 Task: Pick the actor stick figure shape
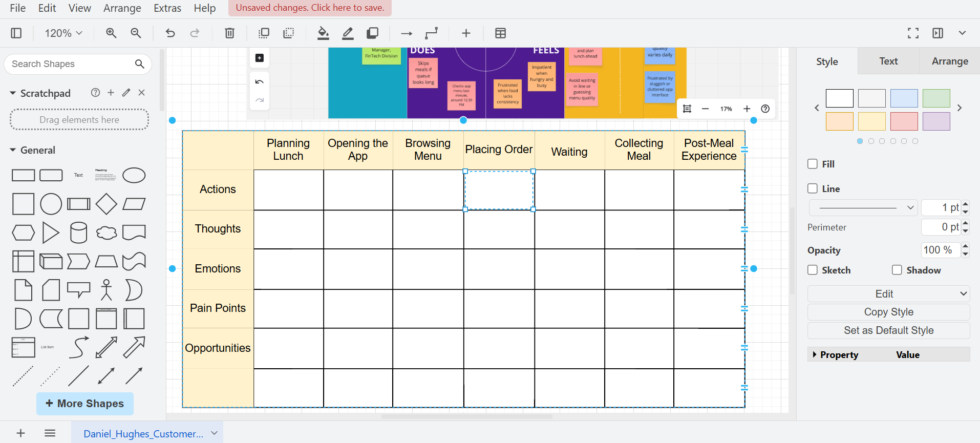click(106, 290)
